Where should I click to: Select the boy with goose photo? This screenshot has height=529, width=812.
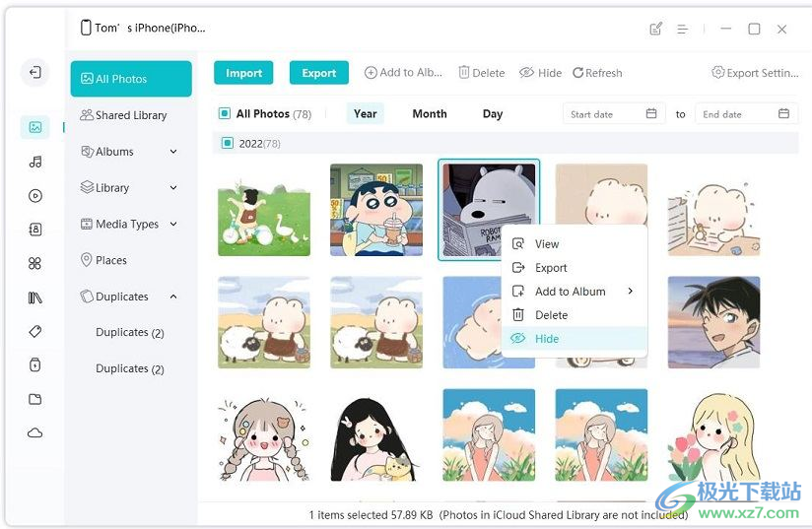click(264, 217)
